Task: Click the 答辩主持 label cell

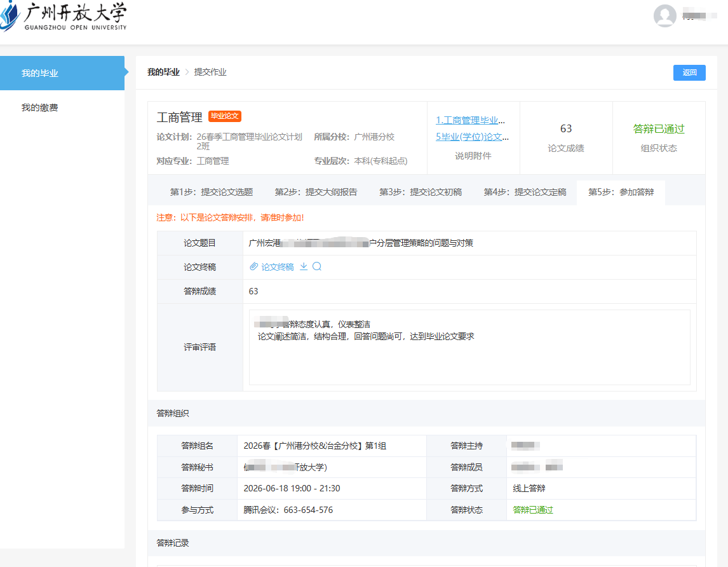Action: click(466, 446)
